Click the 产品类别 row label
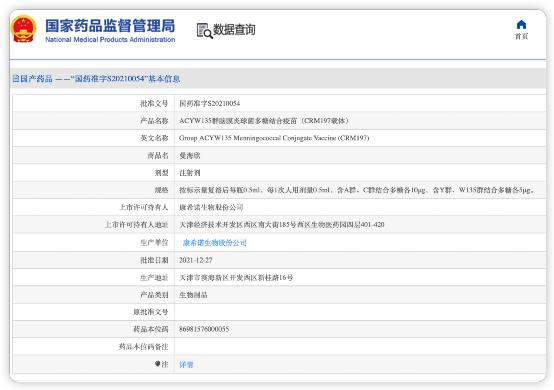 pyautogui.click(x=154, y=295)
